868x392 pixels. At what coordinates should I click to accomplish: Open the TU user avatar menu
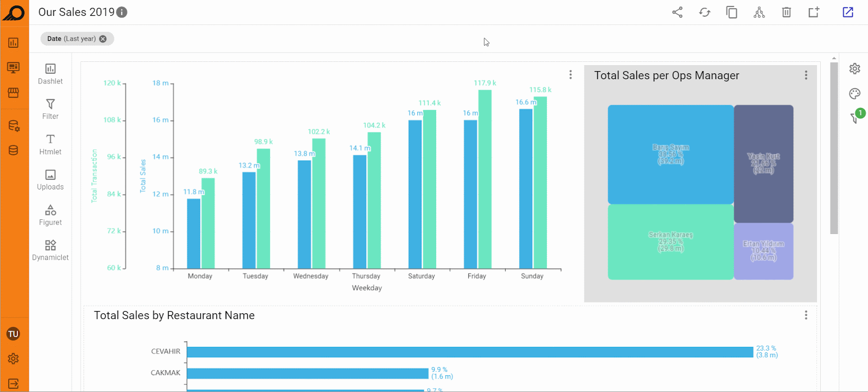coord(14,334)
